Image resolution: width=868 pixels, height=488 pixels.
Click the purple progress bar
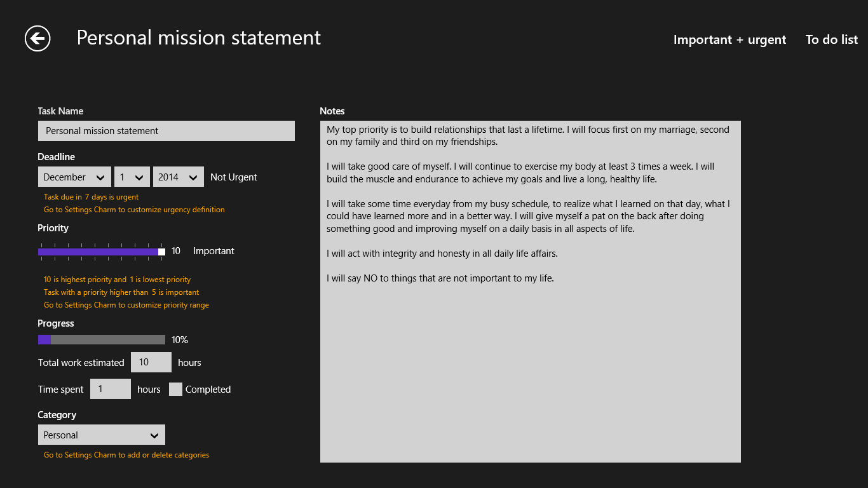click(101, 340)
